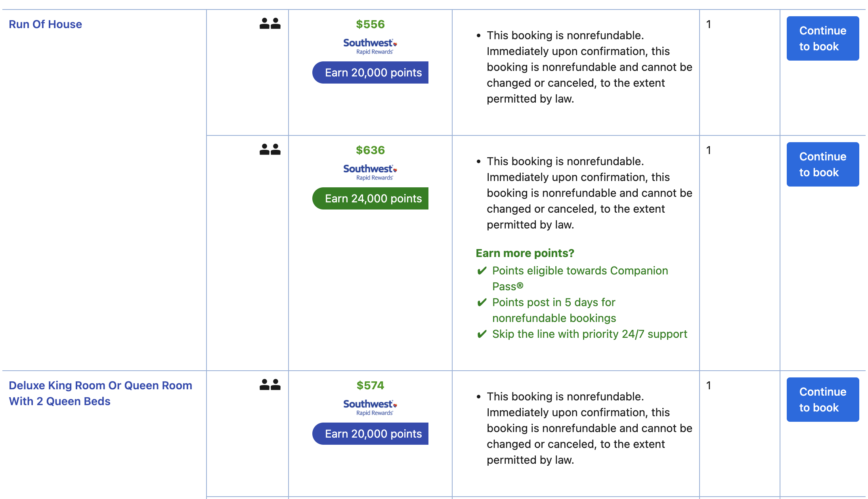868x499 pixels.
Task: Click the occupancy icon beside the $636 rate
Action: [x=270, y=150]
